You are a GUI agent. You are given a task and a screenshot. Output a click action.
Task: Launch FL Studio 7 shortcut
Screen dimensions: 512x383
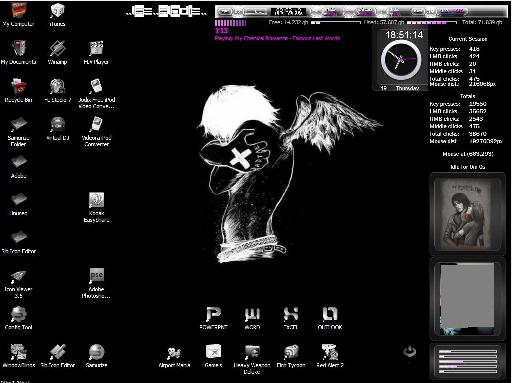pos(57,90)
